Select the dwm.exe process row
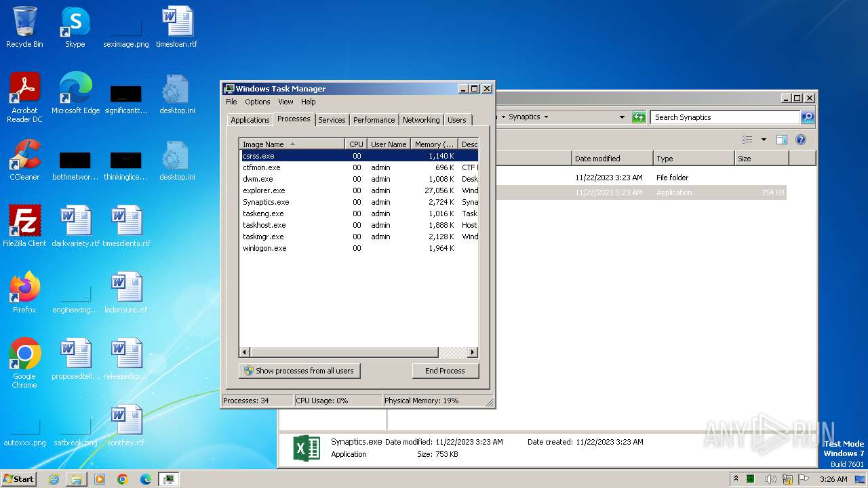 [x=359, y=179]
